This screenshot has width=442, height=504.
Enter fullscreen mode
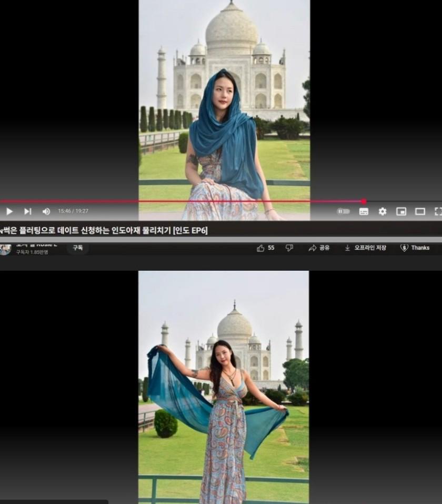coord(438,211)
